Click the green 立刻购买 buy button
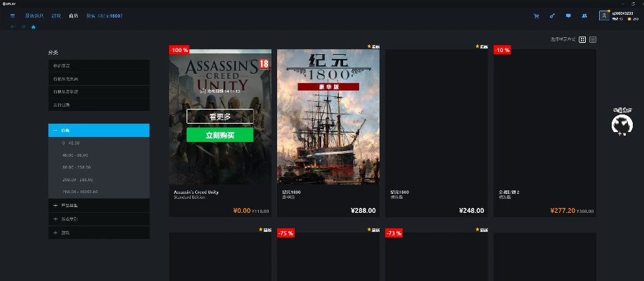 (220, 135)
